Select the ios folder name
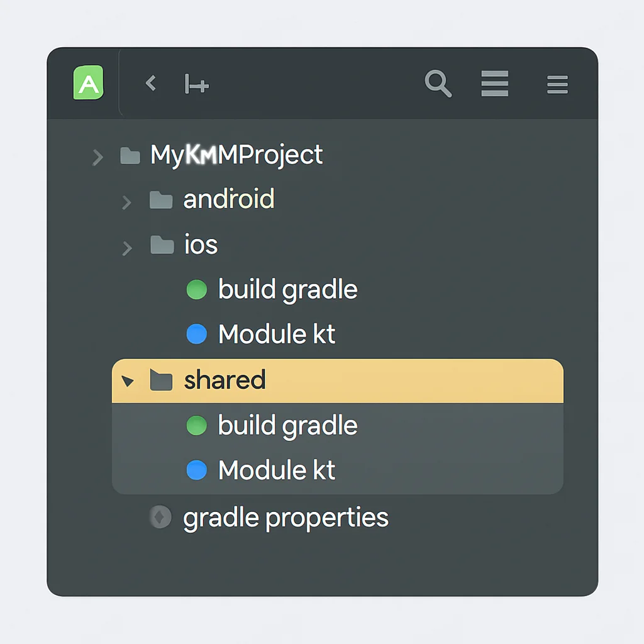 point(201,245)
